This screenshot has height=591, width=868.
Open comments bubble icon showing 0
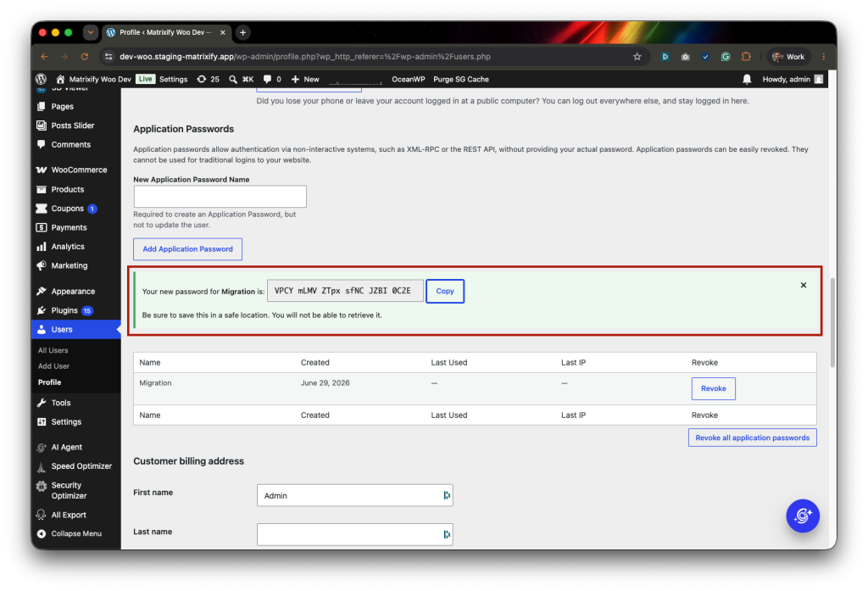[x=267, y=79]
